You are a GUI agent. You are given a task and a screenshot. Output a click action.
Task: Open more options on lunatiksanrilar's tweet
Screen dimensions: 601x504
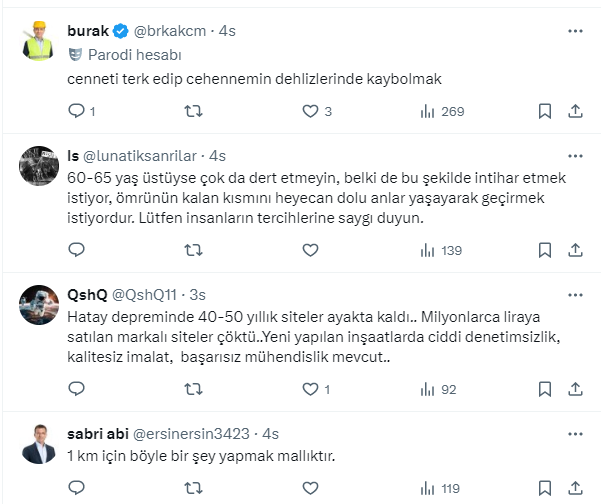point(575,156)
